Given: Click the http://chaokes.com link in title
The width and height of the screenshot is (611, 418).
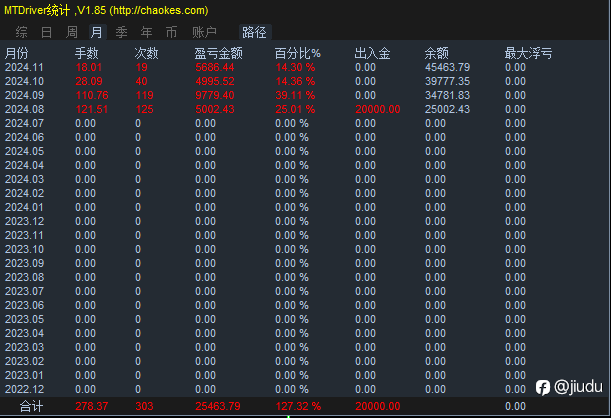Looking at the screenshot, I should 160,10.
